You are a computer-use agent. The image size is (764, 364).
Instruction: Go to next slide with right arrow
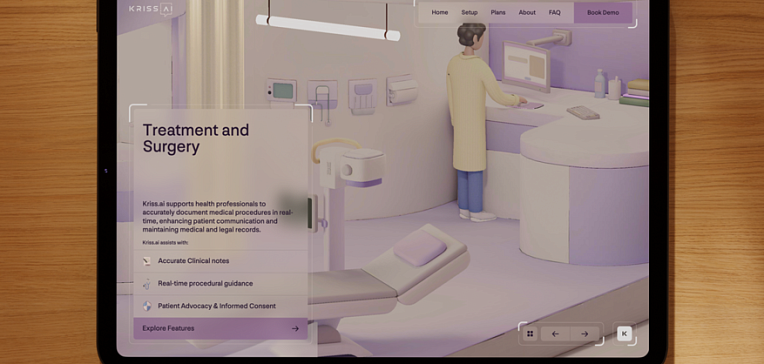point(585,334)
